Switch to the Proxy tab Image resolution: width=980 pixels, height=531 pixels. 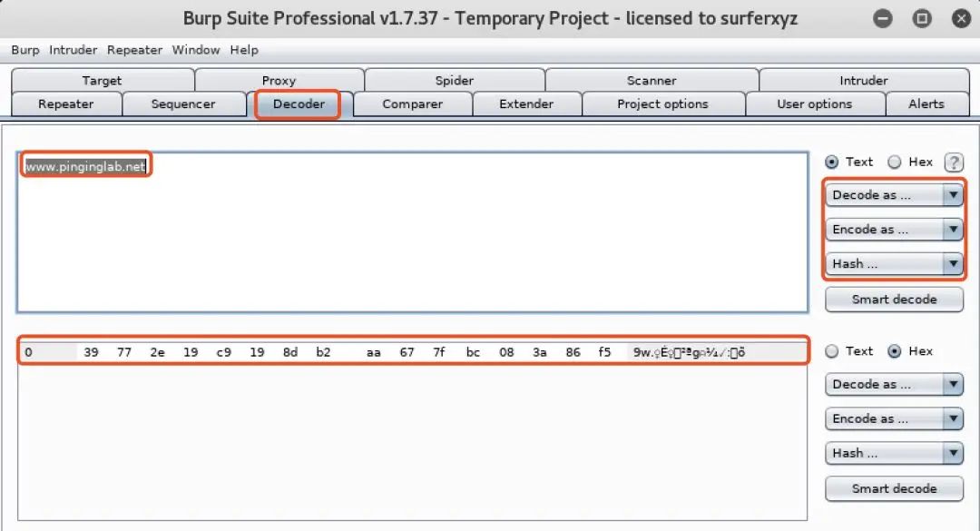pos(279,81)
